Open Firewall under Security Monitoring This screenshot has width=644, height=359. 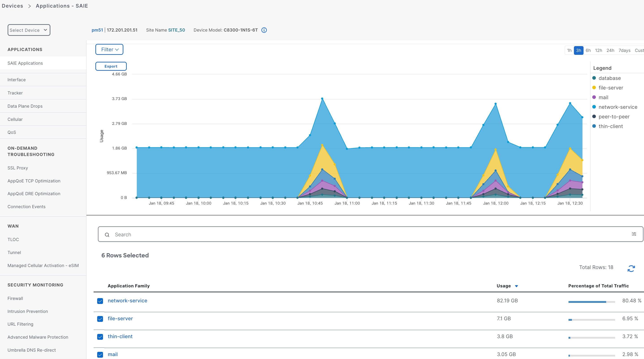click(15, 298)
